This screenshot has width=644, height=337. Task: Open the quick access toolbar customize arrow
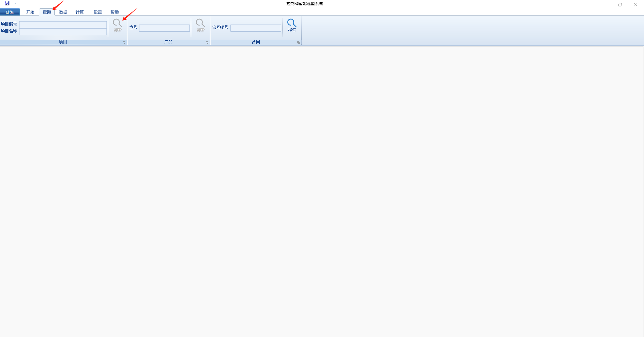click(15, 3)
